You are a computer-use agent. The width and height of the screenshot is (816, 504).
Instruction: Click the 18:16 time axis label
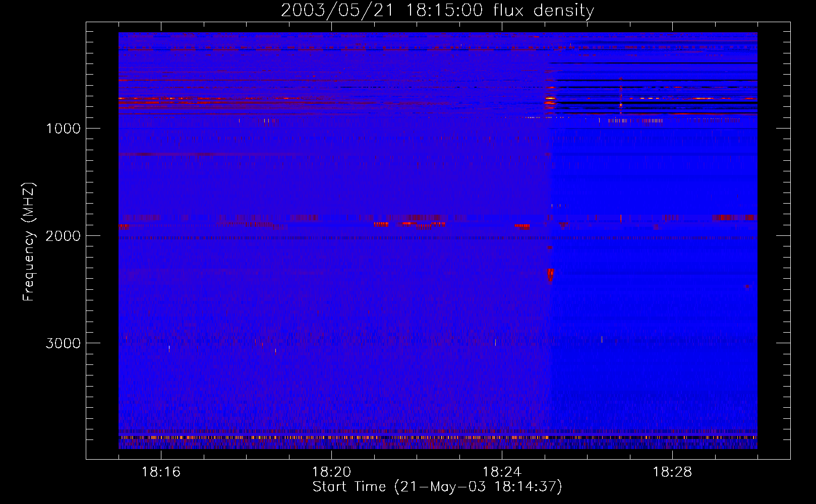coord(161,472)
